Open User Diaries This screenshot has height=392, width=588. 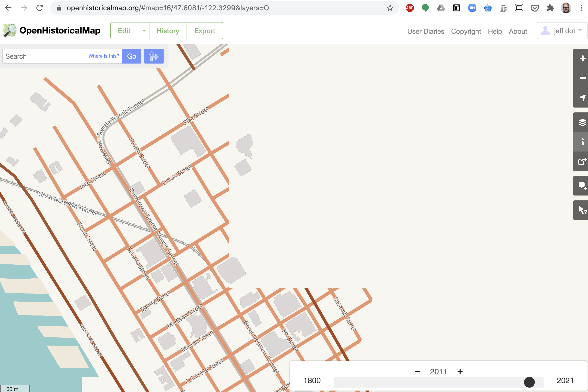[x=425, y=31]
